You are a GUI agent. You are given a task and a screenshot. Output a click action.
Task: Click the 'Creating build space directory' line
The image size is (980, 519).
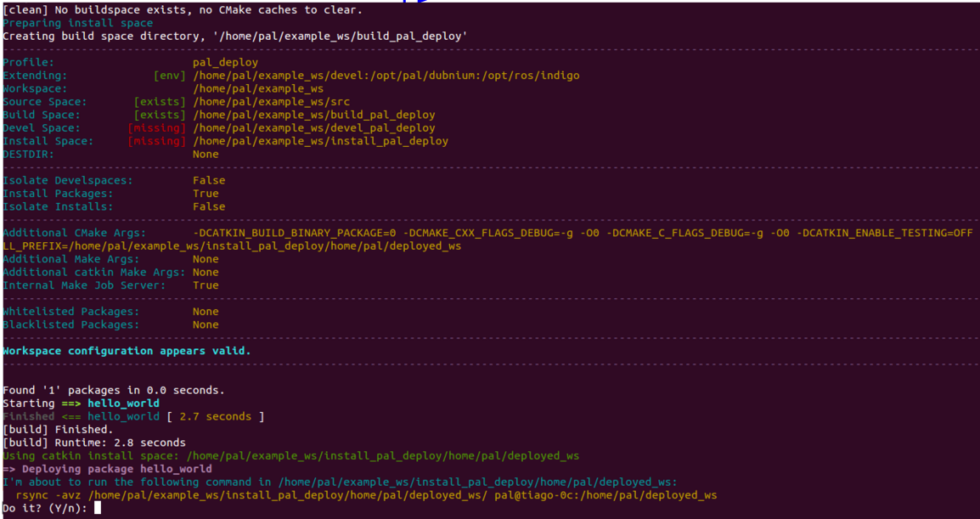point(235,37)
